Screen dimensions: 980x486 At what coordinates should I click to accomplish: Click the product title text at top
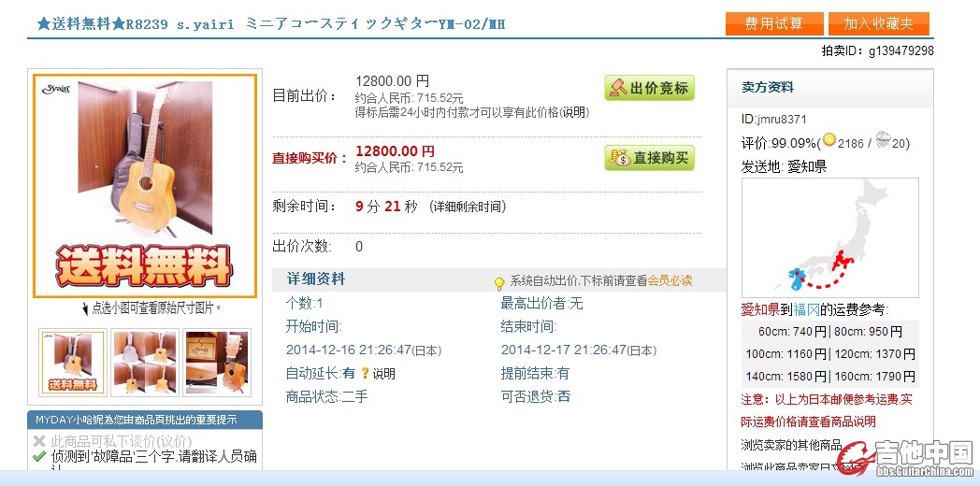271,24
